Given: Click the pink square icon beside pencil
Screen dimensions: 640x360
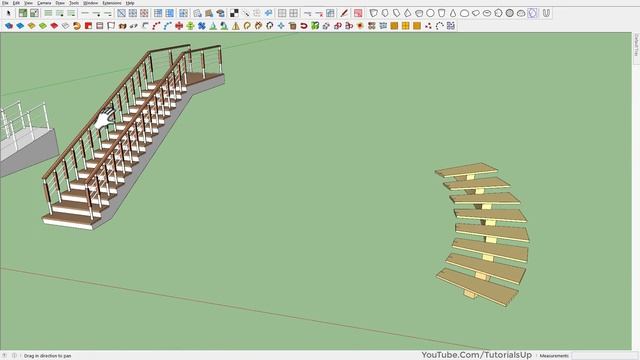Looking at the screenshot, I should pos(358,13).
